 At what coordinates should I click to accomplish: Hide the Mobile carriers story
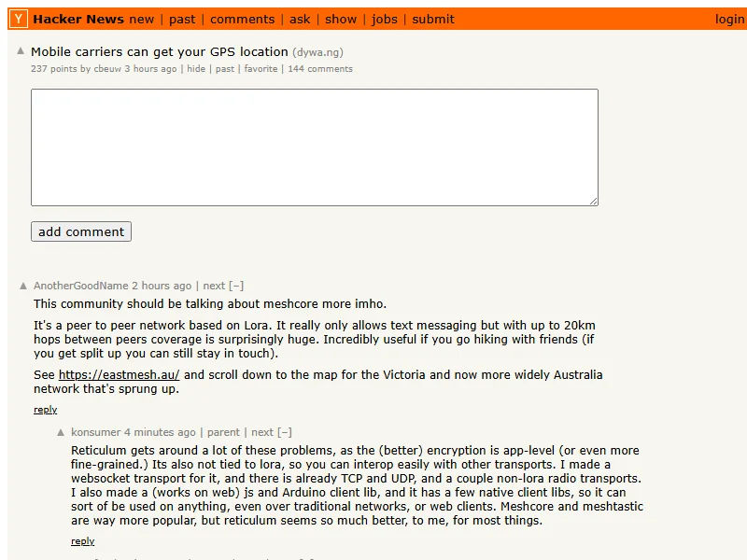tap(196, 68)
